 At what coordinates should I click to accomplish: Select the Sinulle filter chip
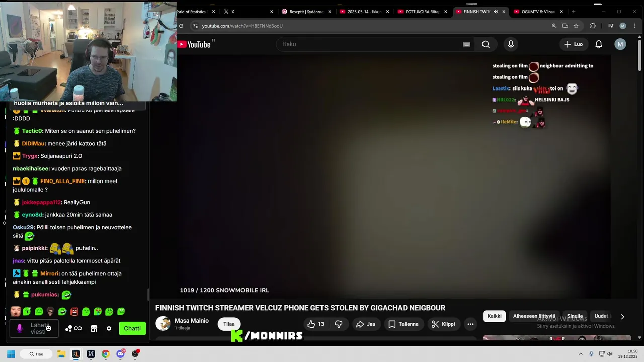click(575, 316)
